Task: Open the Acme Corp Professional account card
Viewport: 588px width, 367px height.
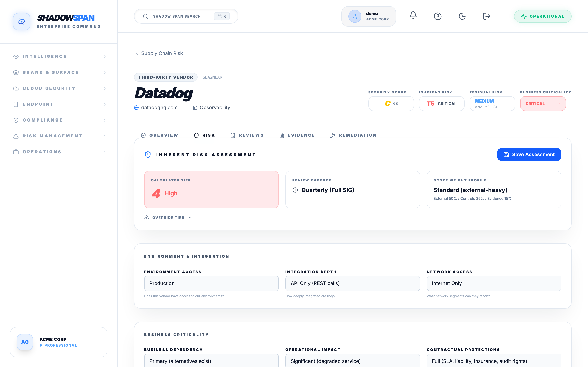Action: pos(59,342)
